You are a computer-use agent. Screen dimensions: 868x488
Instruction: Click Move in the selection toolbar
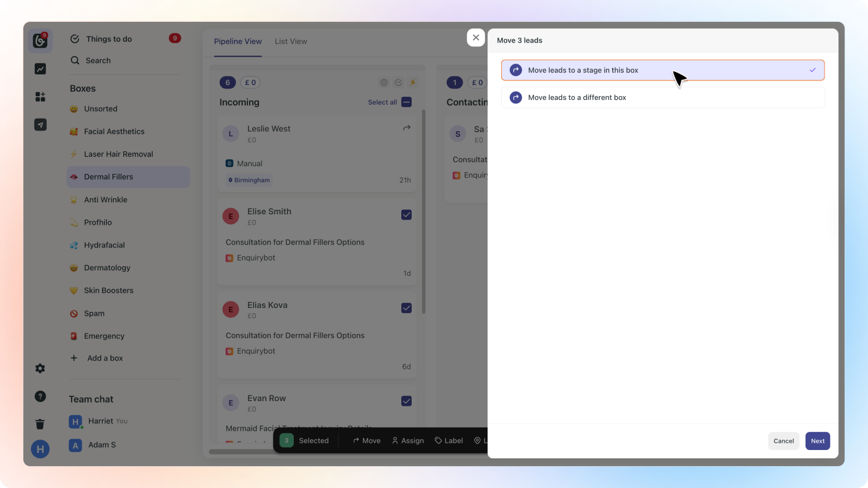pos(366,441)
